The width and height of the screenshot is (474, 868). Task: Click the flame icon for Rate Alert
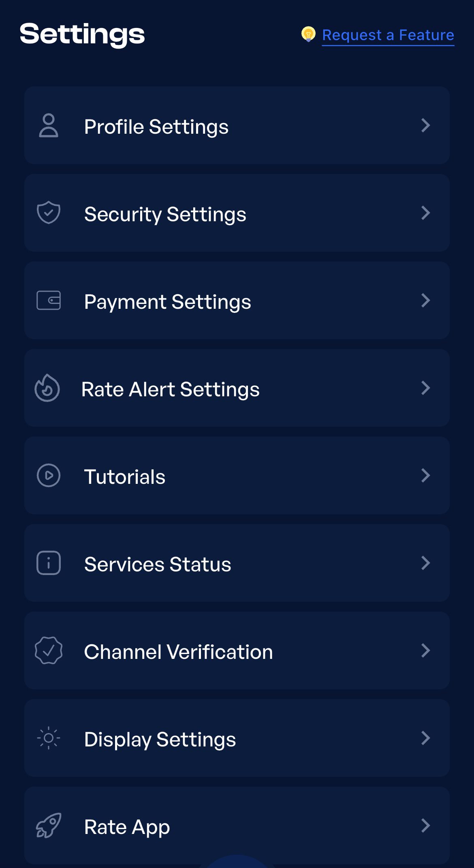(47, 388)
